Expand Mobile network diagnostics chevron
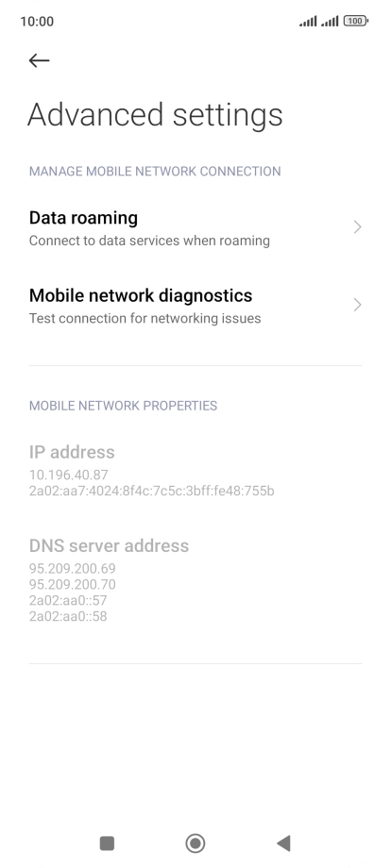 [357, 305]
